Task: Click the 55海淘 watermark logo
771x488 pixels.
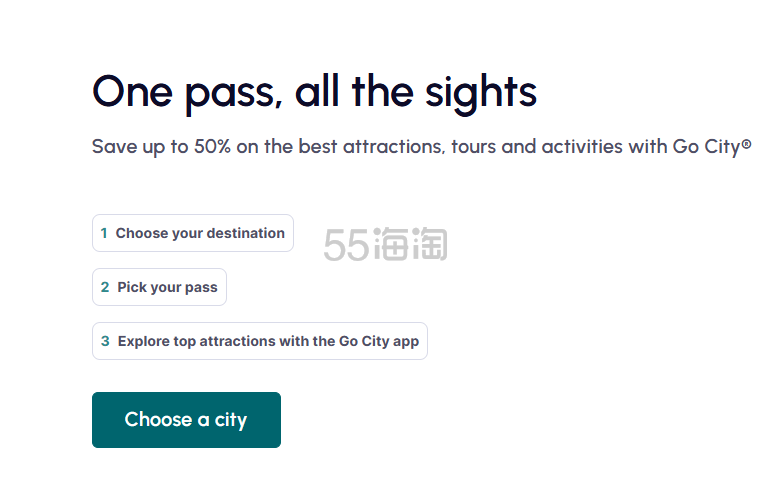Action: point(385,243)
